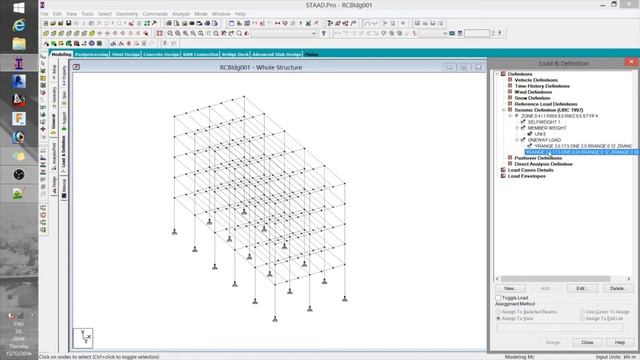Viewport: 640px width, 360px height.
Task: Tick the Toggle Load checkbox
Action: click(x=498, y=298)
